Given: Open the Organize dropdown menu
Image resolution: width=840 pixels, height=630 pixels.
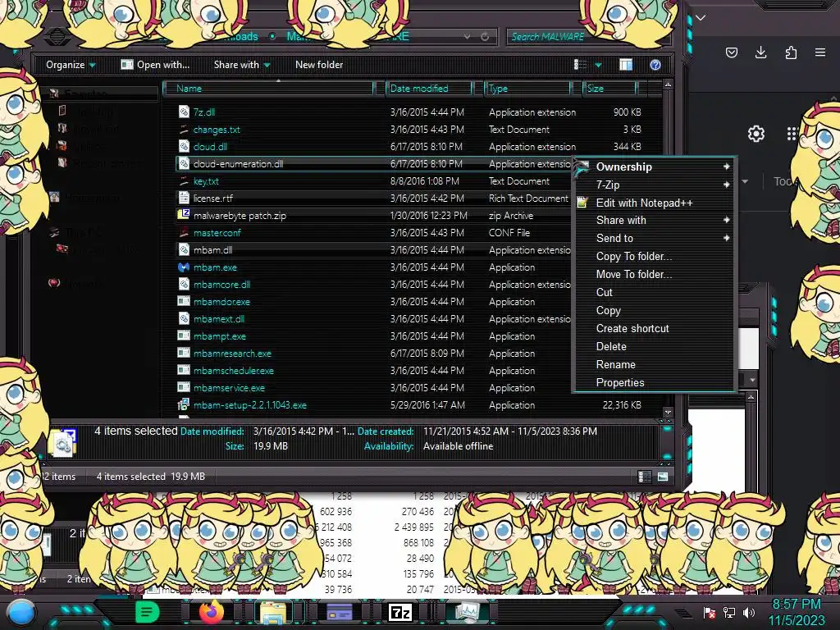Looking at the screenshot, I should [71, 65].
